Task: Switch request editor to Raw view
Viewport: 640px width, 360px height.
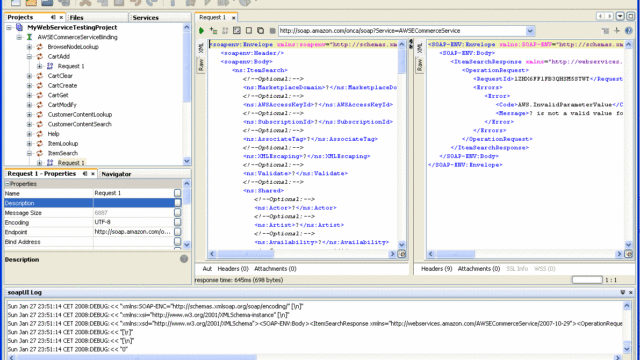Action: pos(201,64)
